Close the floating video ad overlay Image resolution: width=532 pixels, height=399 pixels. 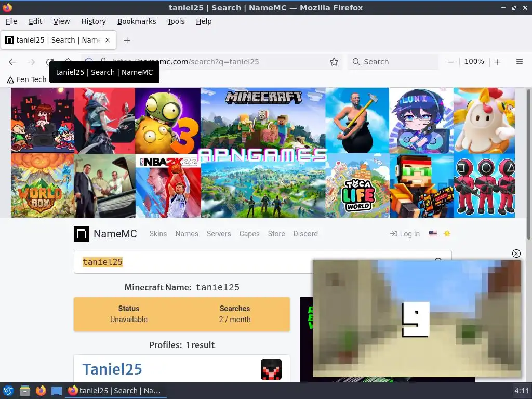click(x=516, y=254)
